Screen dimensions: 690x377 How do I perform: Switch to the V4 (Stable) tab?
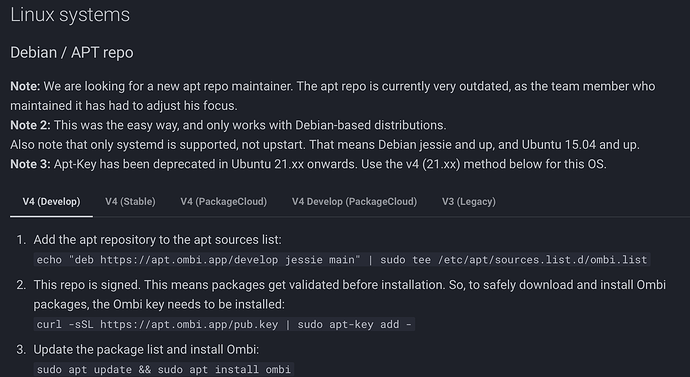[130, 201]
